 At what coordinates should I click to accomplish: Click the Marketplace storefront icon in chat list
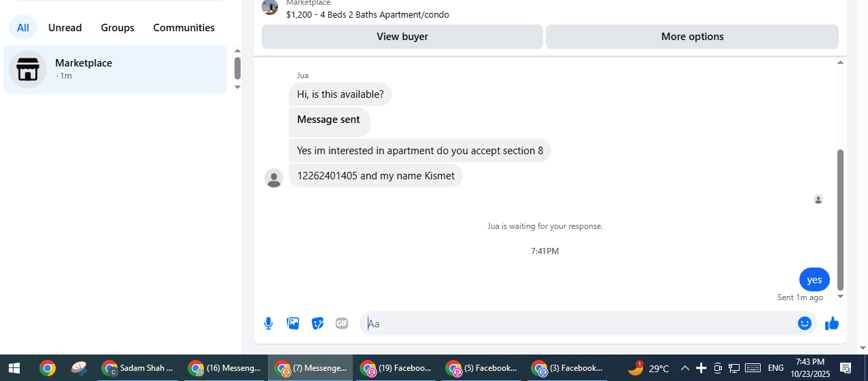28,69
